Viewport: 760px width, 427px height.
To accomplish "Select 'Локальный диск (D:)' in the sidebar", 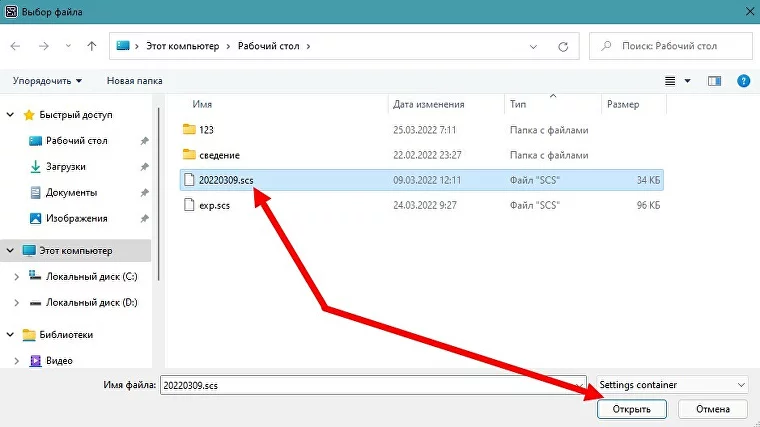I will [92, 302].
